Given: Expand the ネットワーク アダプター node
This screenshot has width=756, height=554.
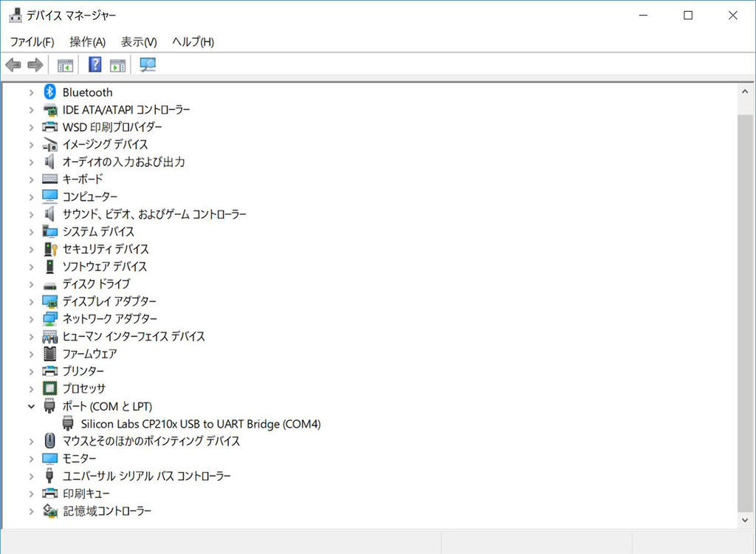Looking at the screenshot, I should [31, 319].
